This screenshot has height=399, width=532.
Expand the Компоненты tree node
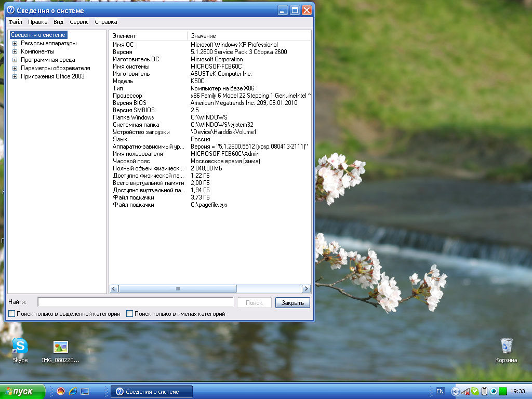[x=15, y=51]
